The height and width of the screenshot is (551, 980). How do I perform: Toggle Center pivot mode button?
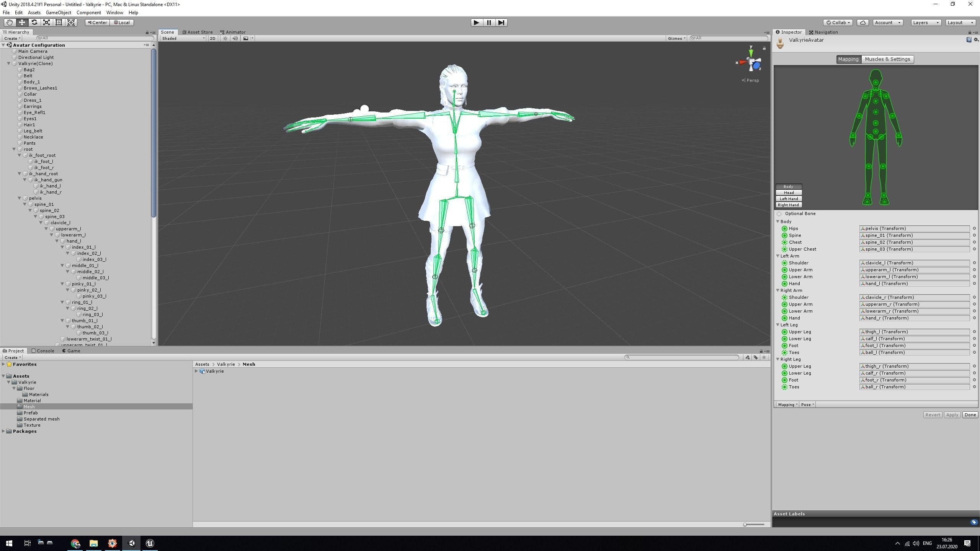(98, 23)
